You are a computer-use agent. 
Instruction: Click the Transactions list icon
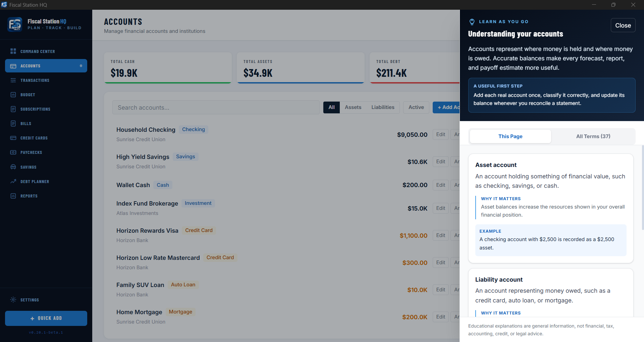tap(13, 80)
